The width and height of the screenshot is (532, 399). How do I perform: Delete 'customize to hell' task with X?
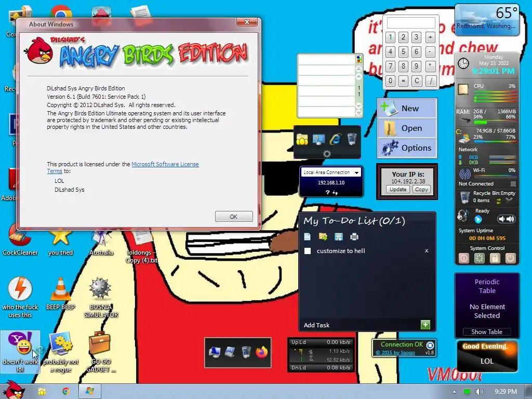point(427,251)
